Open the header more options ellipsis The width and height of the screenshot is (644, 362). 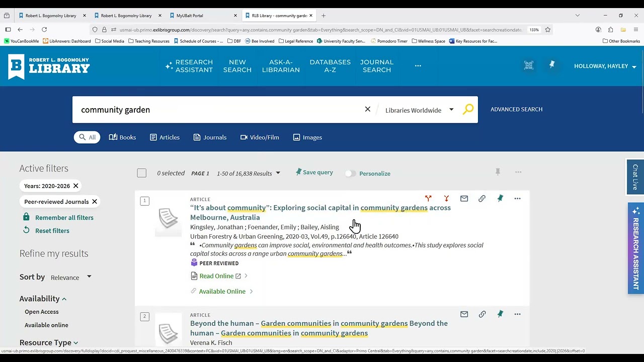(418, 66)
